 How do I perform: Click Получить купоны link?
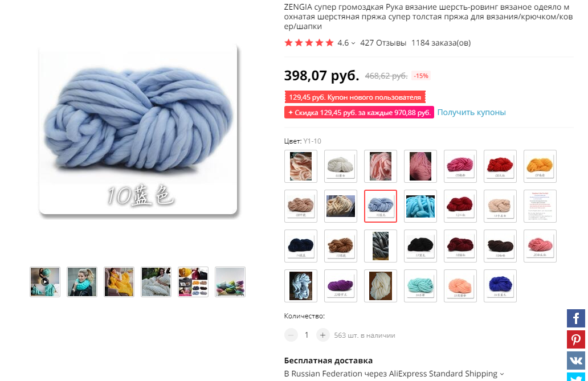(471, 112)
